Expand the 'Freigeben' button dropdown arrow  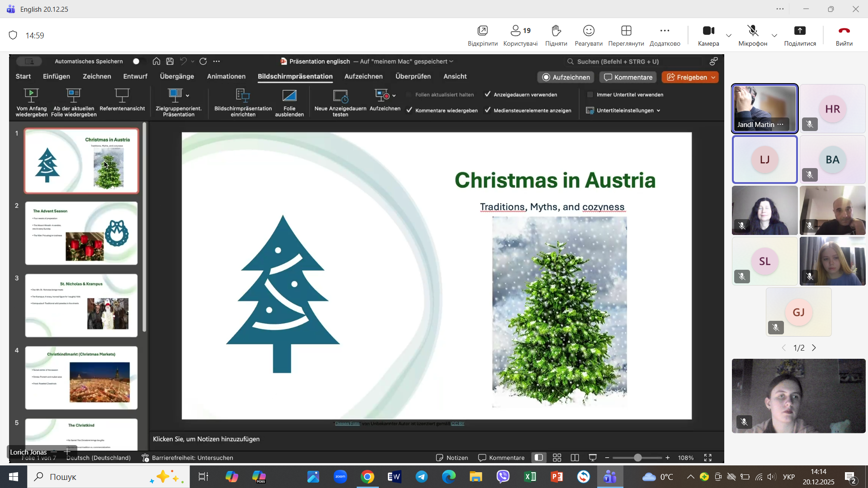pos(713,77)
